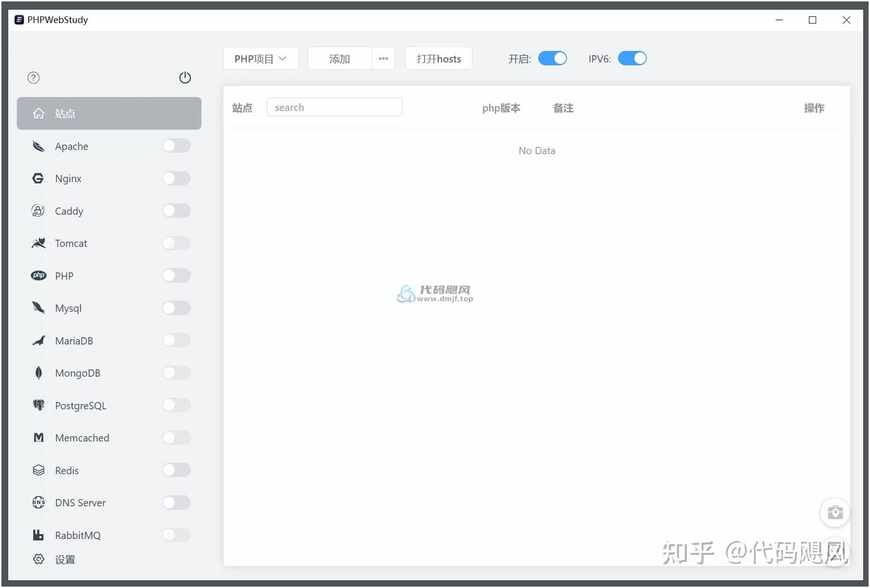Screen dimensions: 870x588
Task: Open the ellipsis menu beside 添加
Action: click(383, 58)
